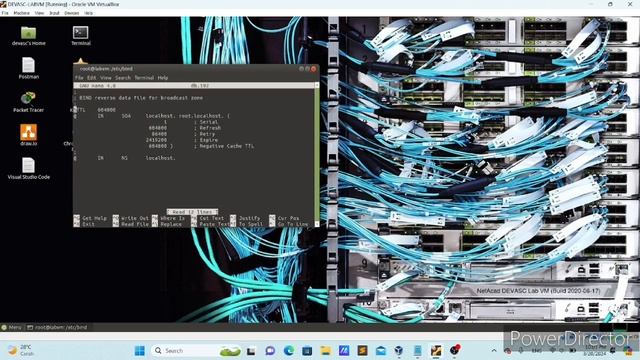Image resolution: width=640 pixels, height=360 pixels.
Task: Launch Microsoft Edge from the taskbar
Action: pos(289,351)
